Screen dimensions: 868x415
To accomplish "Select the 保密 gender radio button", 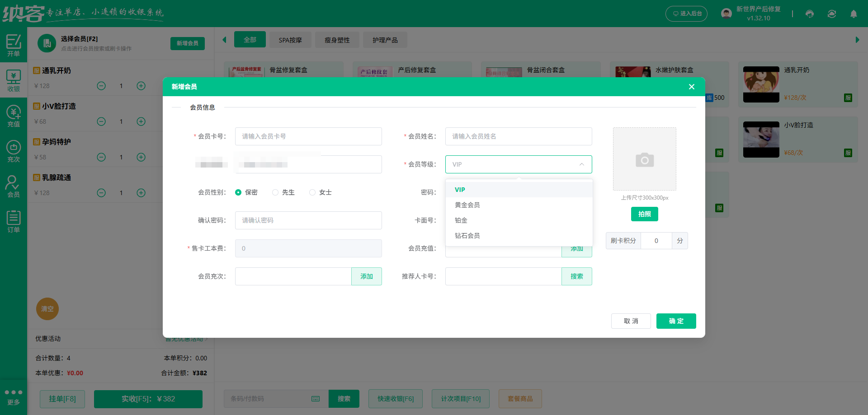I will point(239,192).
